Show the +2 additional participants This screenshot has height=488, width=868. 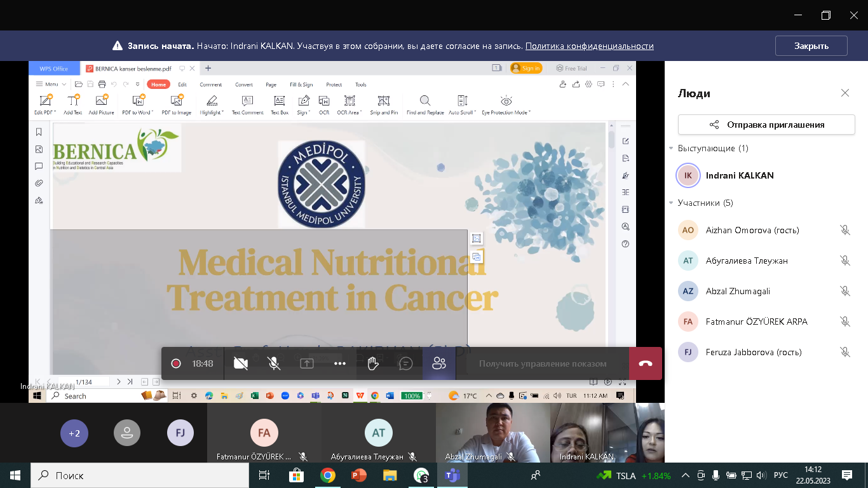(x=74, y=433)
